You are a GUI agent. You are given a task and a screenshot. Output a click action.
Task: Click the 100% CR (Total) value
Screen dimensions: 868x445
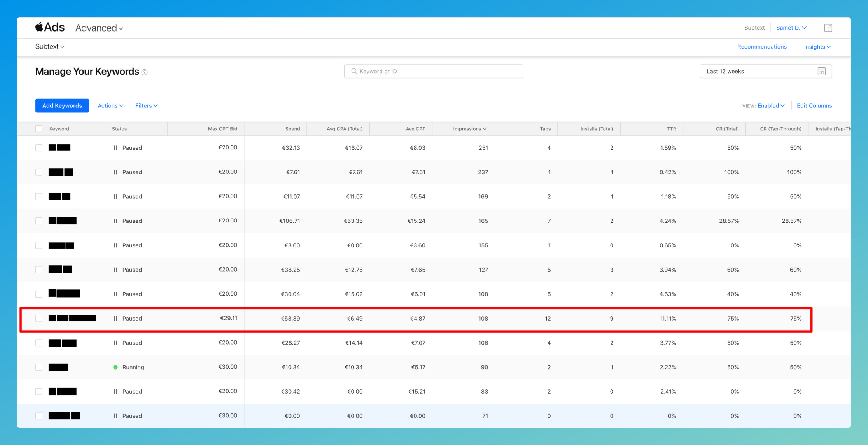[x=731, y=172]
